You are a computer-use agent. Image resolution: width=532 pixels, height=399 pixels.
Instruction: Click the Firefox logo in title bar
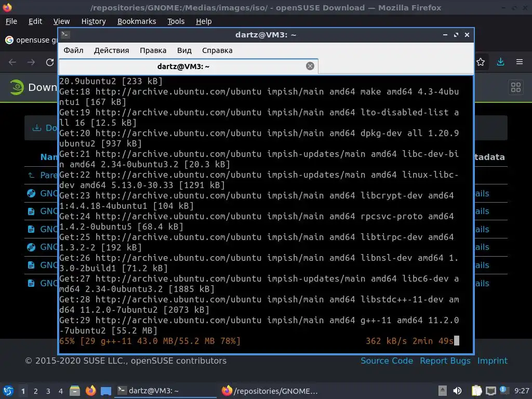[x=7, y=7]
